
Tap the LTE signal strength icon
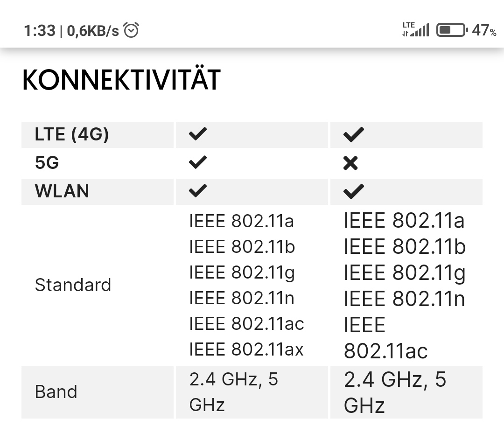(x=416, y=29)
